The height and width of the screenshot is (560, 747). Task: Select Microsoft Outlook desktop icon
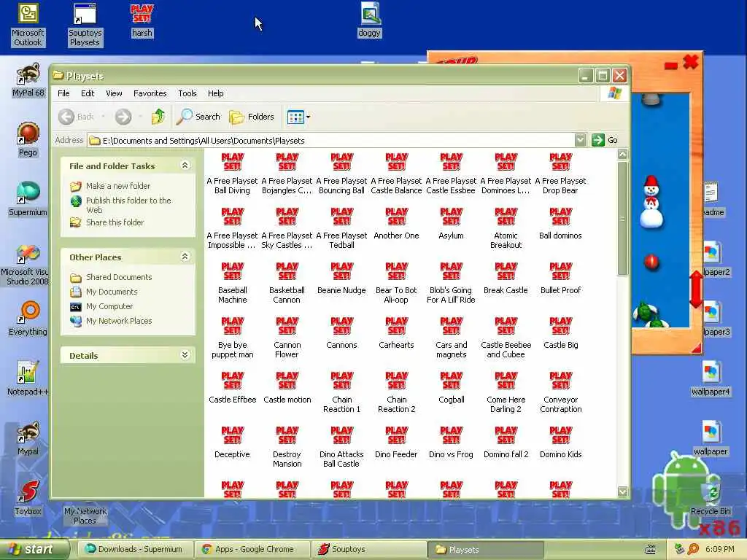click(28, 25)
